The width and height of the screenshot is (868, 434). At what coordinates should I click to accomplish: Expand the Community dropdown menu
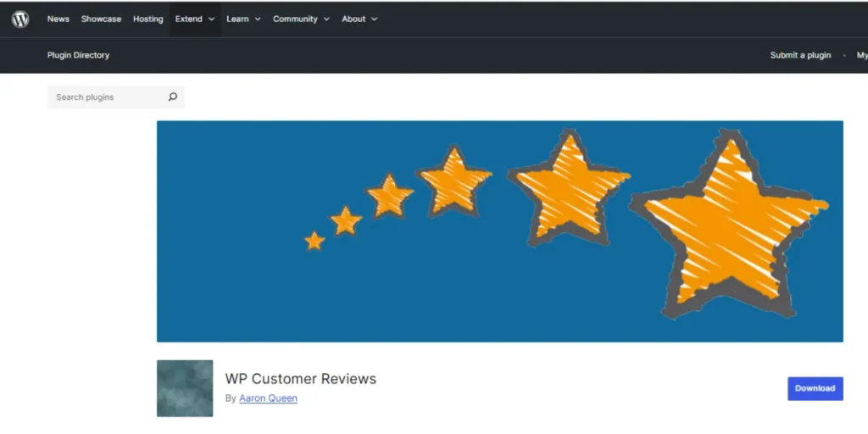pos(301,19)
